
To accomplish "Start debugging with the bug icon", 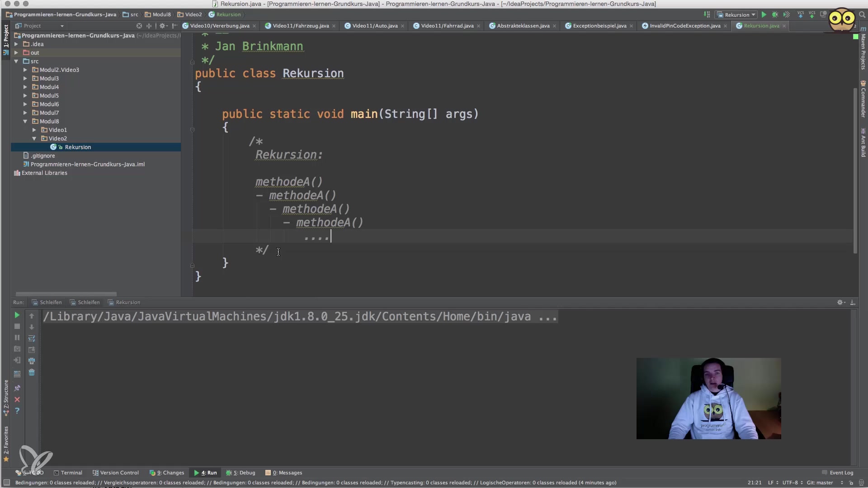I will [x=775, y=15].
